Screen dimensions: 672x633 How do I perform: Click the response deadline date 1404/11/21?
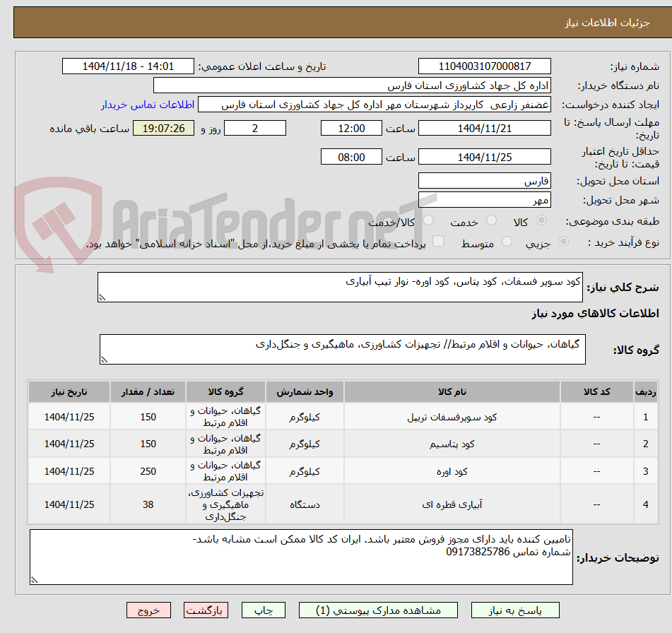tap(484, 128)
